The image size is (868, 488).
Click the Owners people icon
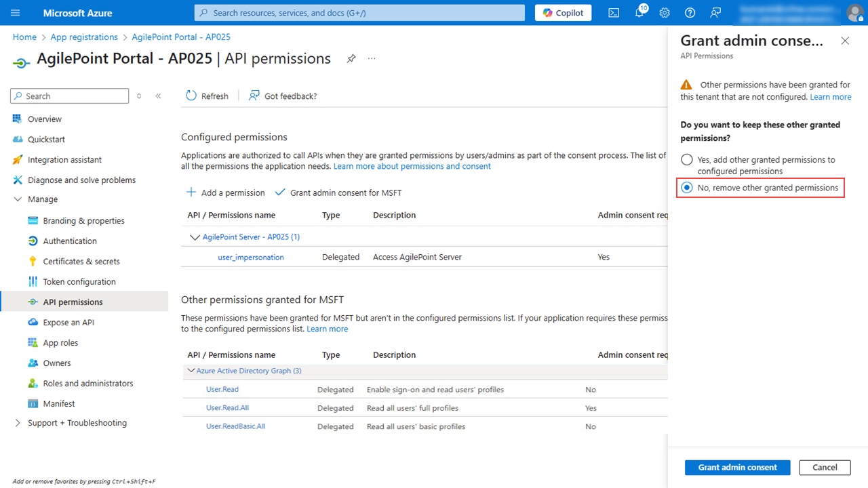pyautogui.click(x=33, y=363)
